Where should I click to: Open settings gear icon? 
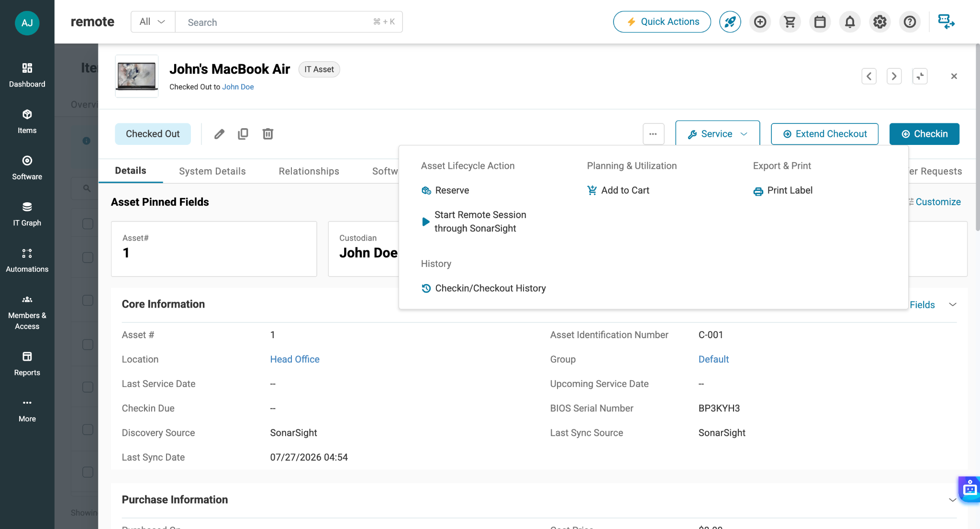pos(880,22)
